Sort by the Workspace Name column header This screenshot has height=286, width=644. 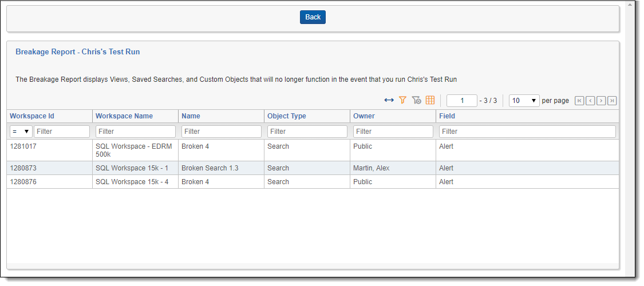pos(124,116)
